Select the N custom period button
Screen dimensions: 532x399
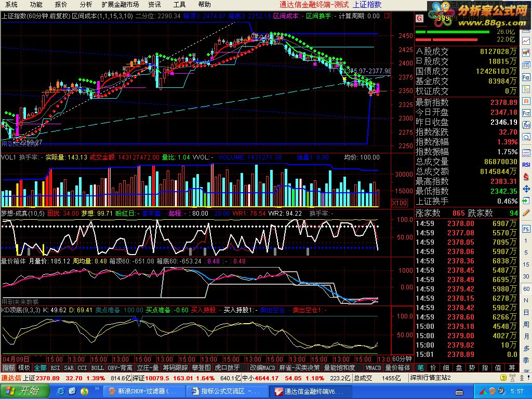[x=526, y=300]
